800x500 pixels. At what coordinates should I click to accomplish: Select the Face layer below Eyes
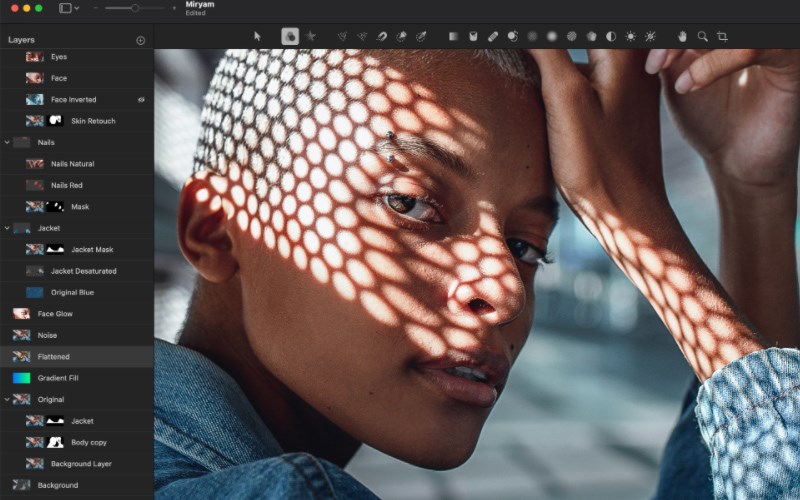77,78
